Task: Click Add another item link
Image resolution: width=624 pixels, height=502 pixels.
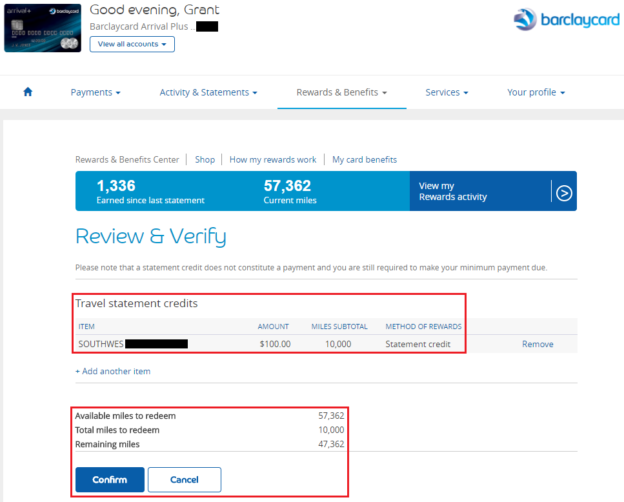Action: (x=113, y=371)
